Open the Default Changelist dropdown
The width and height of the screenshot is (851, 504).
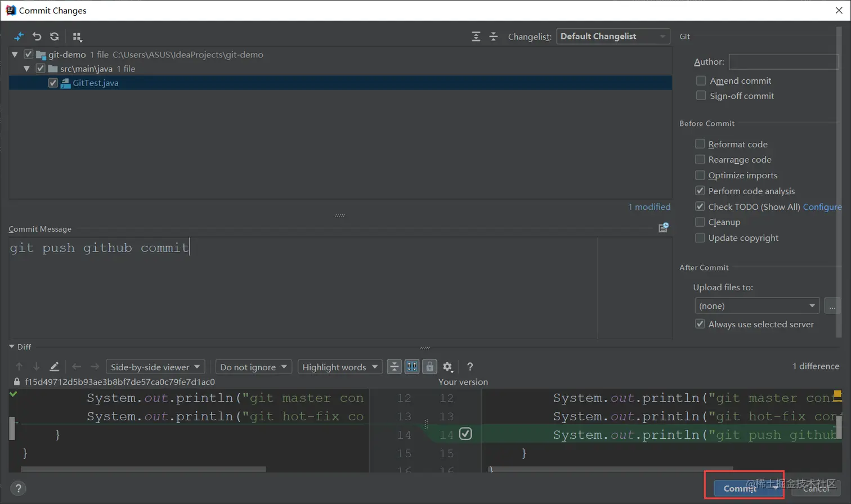tap(613, 36)
